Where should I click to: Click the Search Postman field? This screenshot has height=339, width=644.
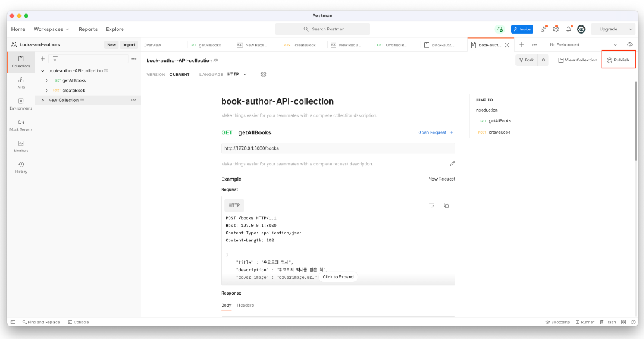click(x=322, y=29)
